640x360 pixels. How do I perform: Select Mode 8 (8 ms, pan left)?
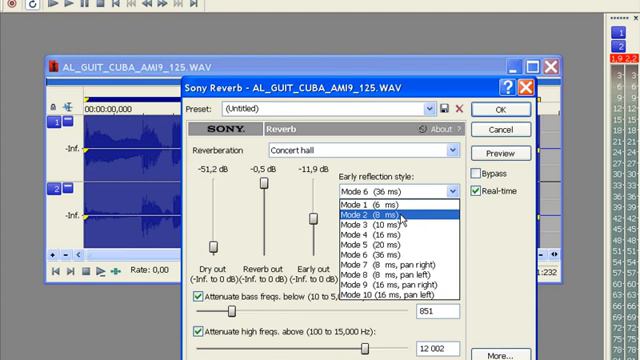(x=399, y=275)
